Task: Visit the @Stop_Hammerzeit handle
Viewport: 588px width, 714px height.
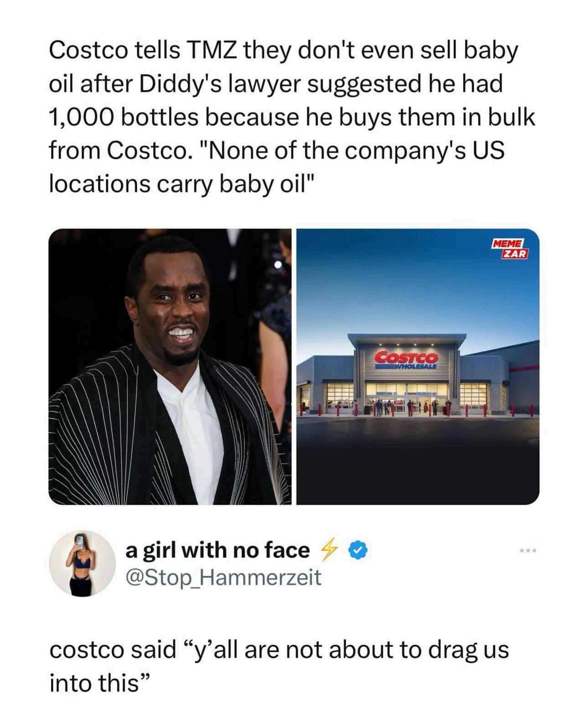Action: pos(223,578)
